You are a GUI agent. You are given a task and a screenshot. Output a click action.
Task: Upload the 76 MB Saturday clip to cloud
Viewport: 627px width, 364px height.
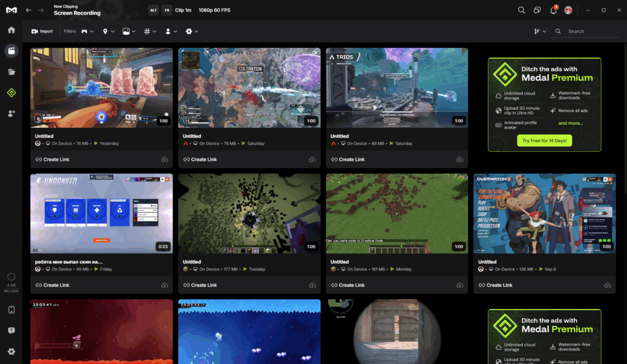(312, 160)
